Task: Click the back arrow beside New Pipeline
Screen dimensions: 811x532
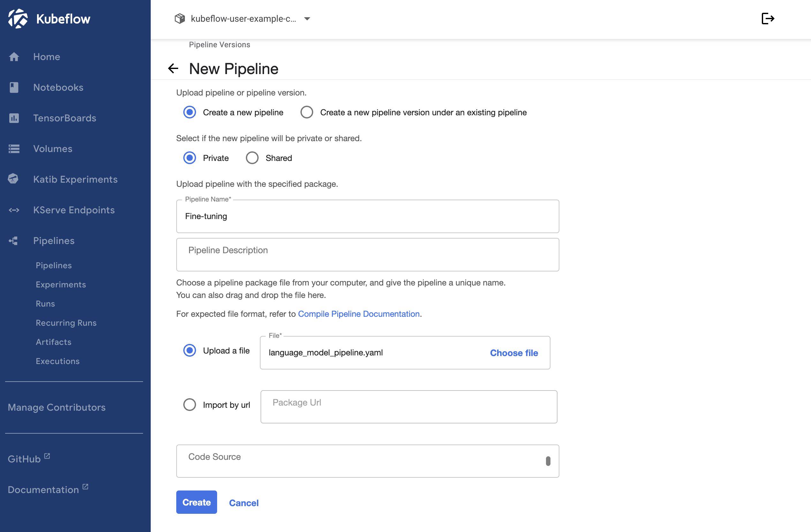Action: pos(173,69)
